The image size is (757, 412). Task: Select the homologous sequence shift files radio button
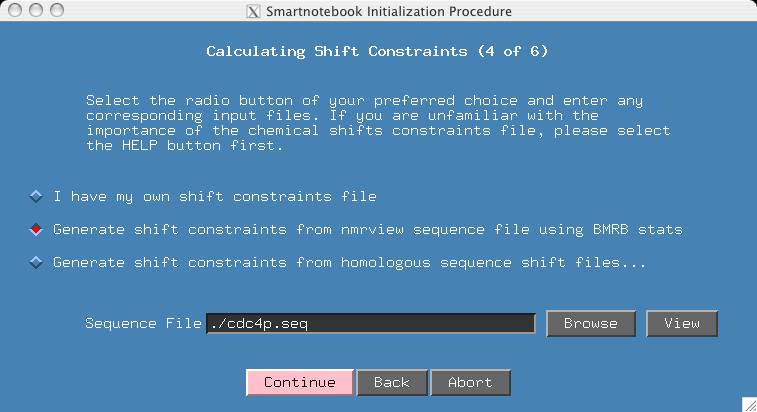pos(37,263)
